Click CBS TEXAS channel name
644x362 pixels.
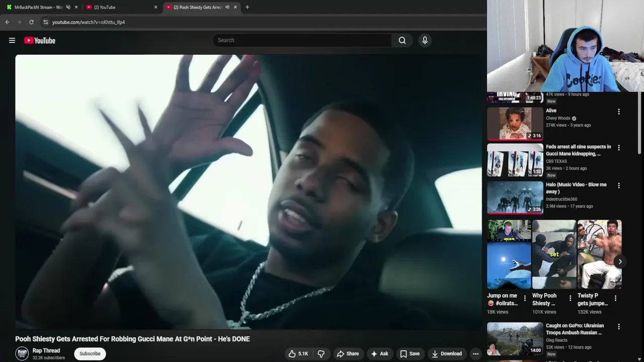(556, 161)
